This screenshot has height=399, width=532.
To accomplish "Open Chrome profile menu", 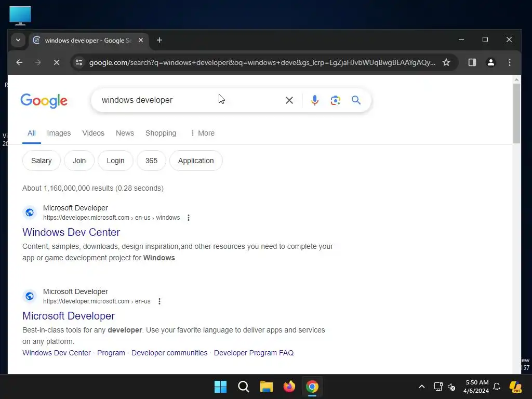I will (x=490, y=62).
